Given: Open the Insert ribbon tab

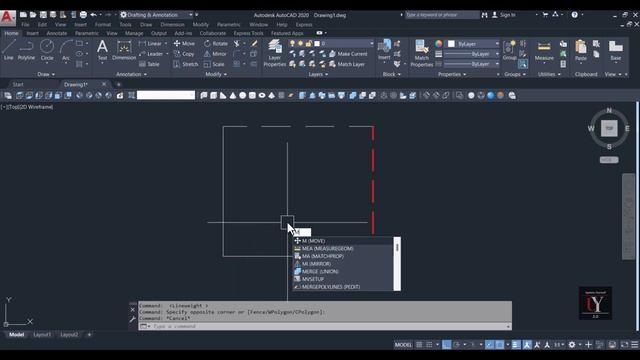Looking at the screenshot, I should 33,33.
